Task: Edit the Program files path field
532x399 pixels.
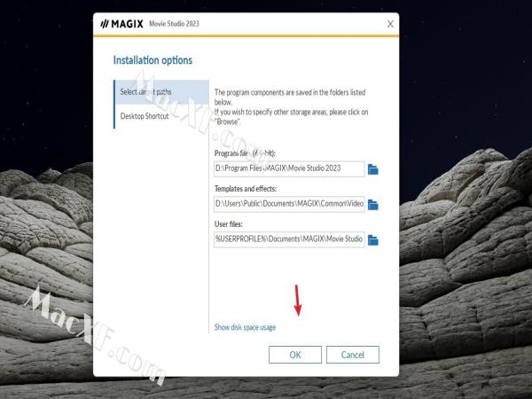Action: coord(289,168)
